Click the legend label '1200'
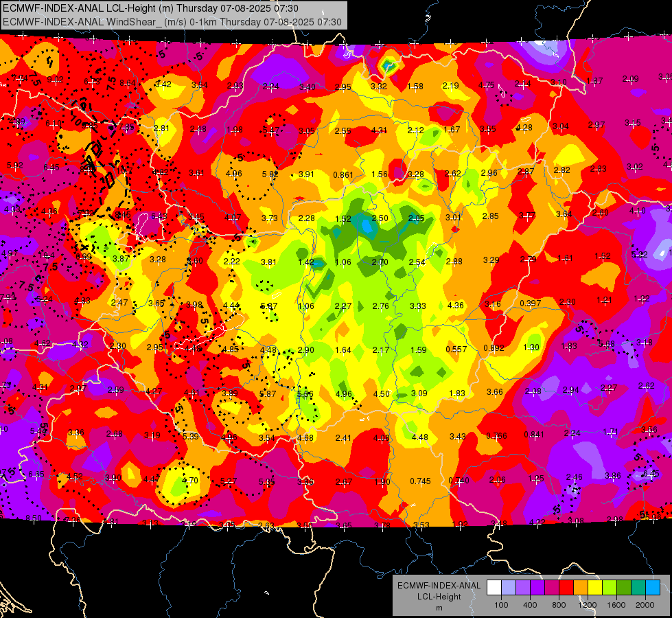Screen dimensions: 672x618 coord(588,605)
